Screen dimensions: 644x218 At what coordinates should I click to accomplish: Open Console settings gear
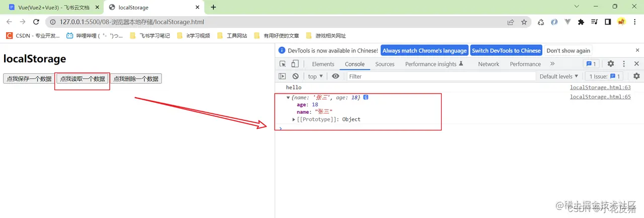pos(636,76)
